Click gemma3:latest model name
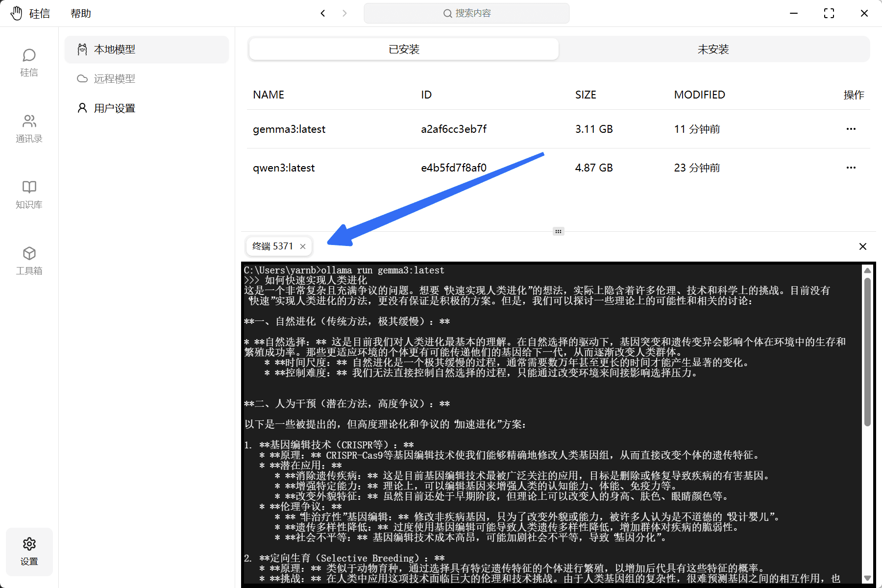This screenshot has height=588, width=882. click(x=289, y=129)
